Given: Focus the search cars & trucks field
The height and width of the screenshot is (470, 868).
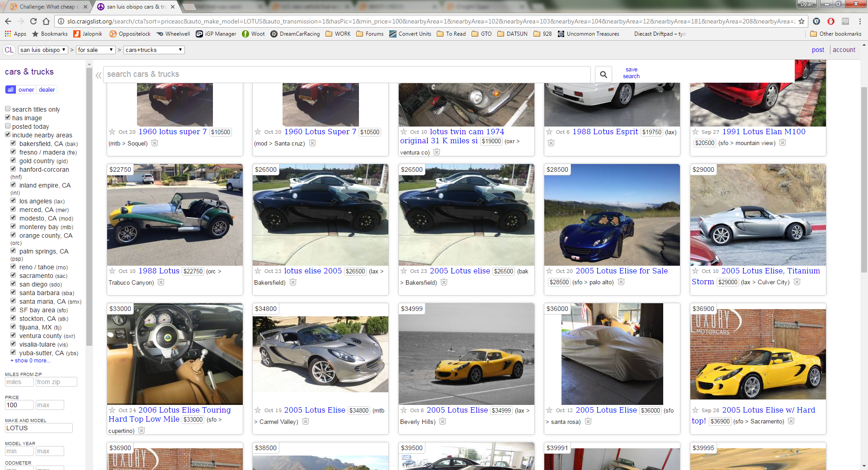Looking at the screenshot, I should (x=347, y=74).
